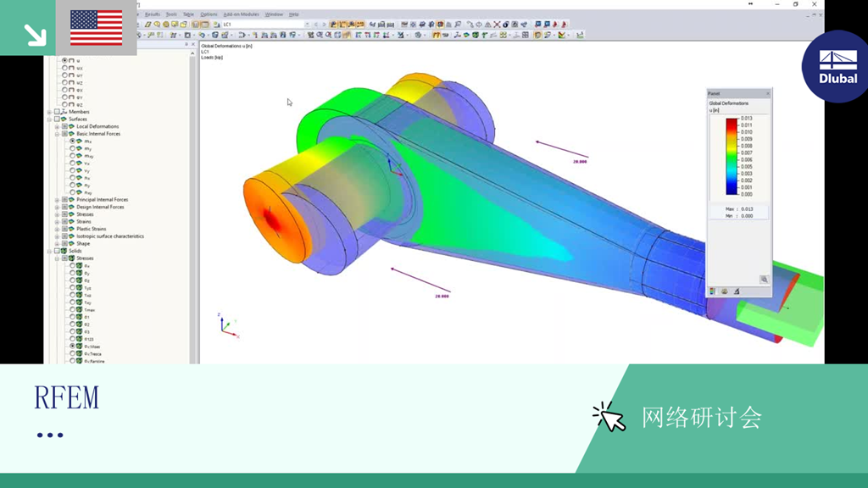The height and width of the screenshot is (488, 868).
Task: Tick the Surfaces checkbox in results tree
Action: (57, 119)
